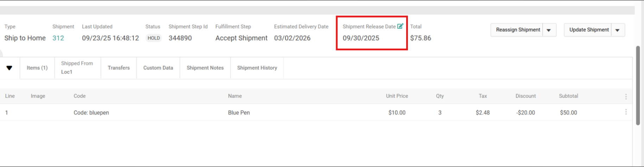
Task: Click the Blue Pen item name
Action: 239,113
